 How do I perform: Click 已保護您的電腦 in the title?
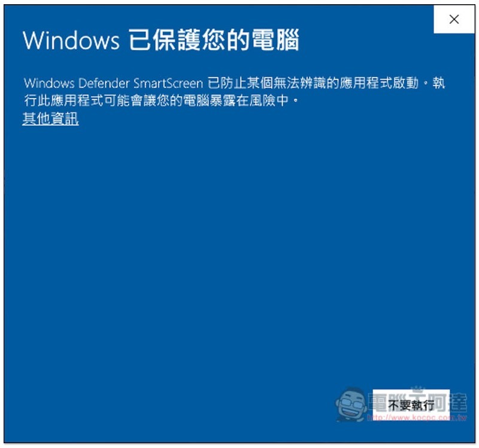214,40
